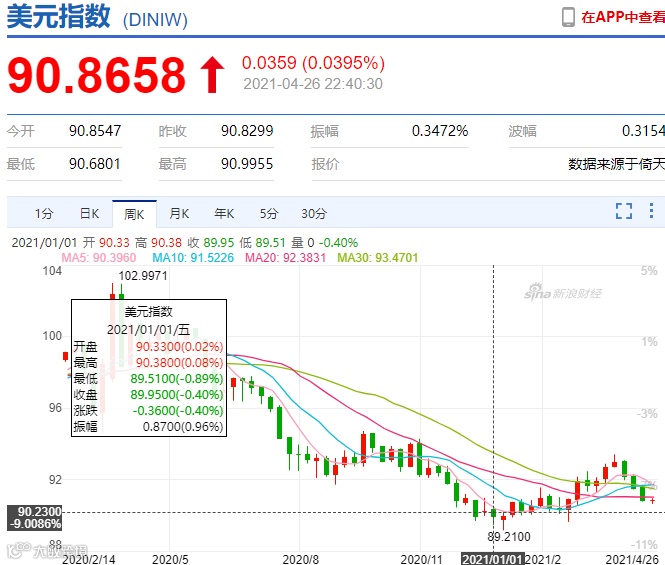Switch to the 年K chart tab
The height and width of the screenshot is (565, 665).
tap(224, 214)
